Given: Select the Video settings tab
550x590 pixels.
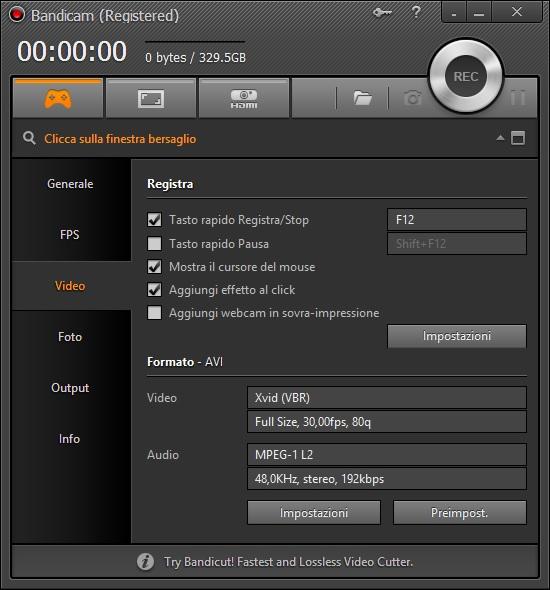Looking at the screenshot, I should [x=70, y=286].
